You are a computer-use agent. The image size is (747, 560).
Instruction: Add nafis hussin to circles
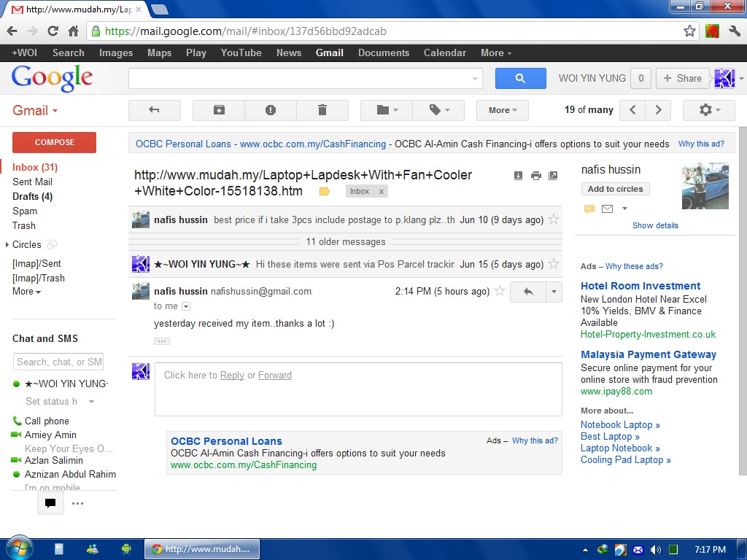(x=616, y=189)
